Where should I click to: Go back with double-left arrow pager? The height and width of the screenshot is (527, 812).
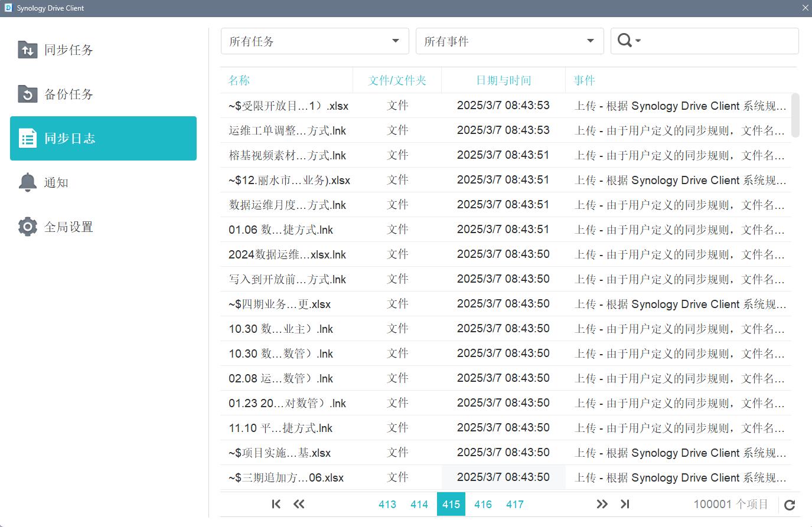pyautogui.click(x=299, y=504)
